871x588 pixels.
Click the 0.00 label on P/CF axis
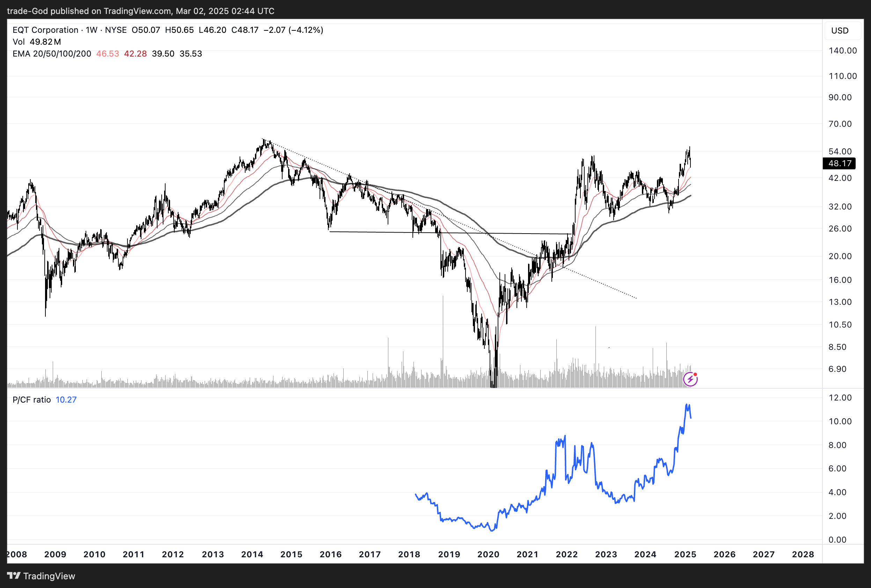837,540
